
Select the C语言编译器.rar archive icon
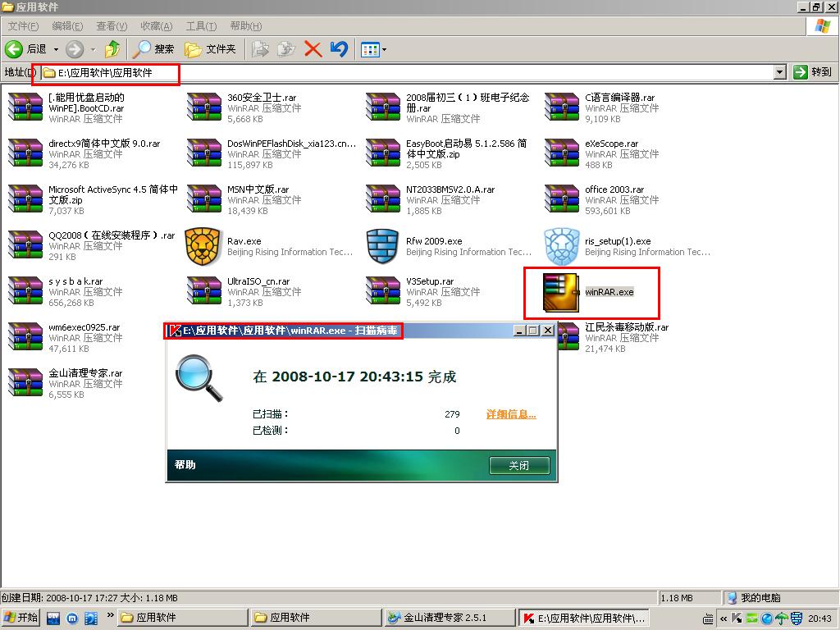click(x=562, y=107)
